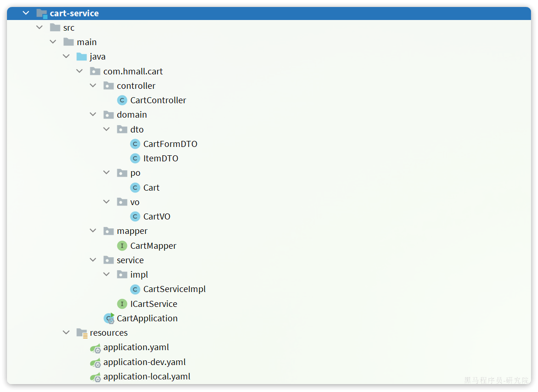Select the CartFormDTO class
Screen dimensions: 538x392
tap(170, 144)
